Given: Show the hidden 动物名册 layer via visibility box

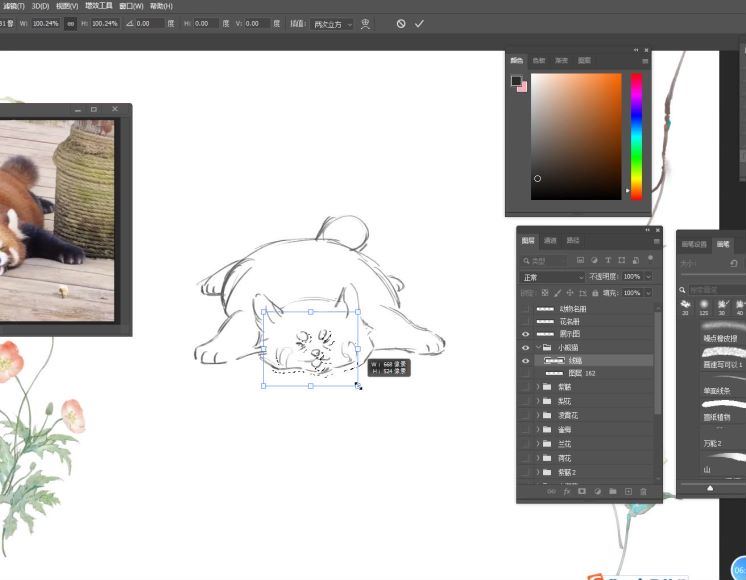Looking at the screenshot, I should (525, 309).
